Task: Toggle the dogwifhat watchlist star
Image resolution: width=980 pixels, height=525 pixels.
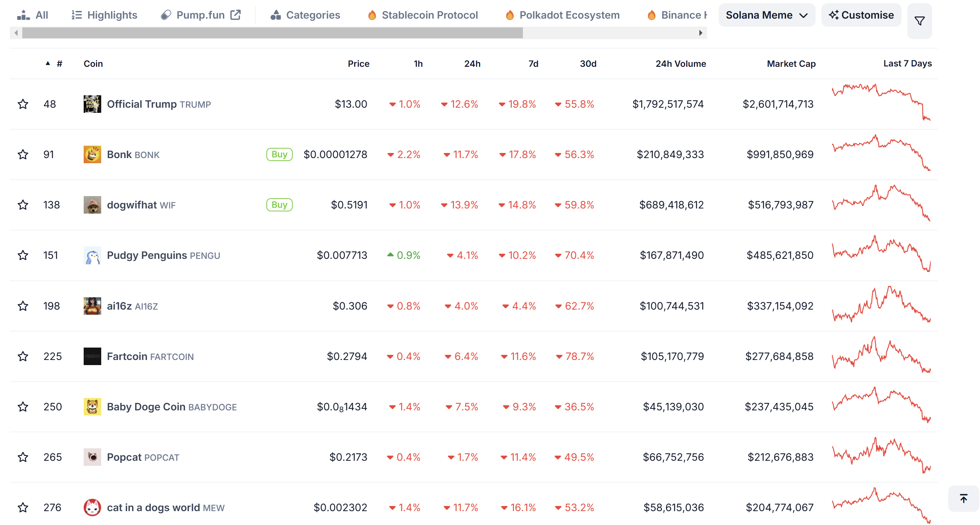Action: point(23,205)
